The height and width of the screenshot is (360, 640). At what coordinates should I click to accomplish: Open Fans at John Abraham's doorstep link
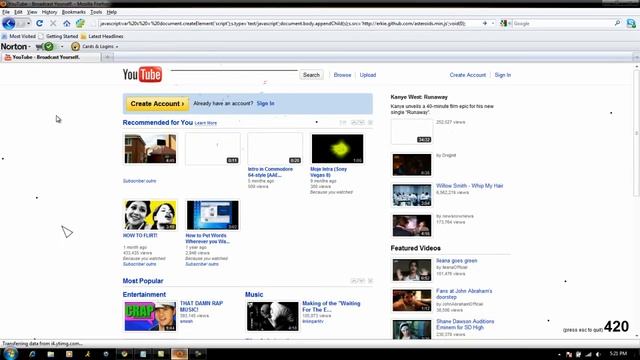pyautogui.click(x=464, y=294)
